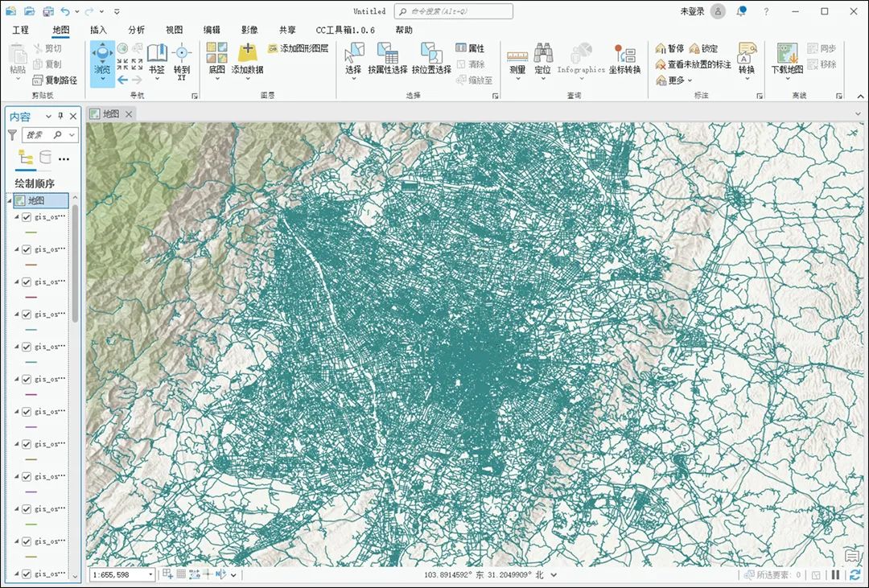The width and height of the screenshot is (869, 588).
Task: Open the 底图 basemap gallery
Action: 216,60
